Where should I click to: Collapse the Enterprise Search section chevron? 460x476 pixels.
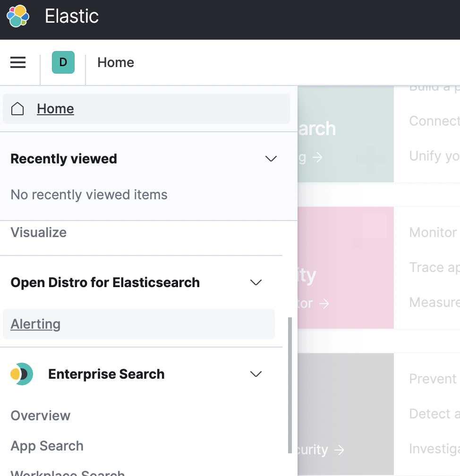tap(256, 374)
